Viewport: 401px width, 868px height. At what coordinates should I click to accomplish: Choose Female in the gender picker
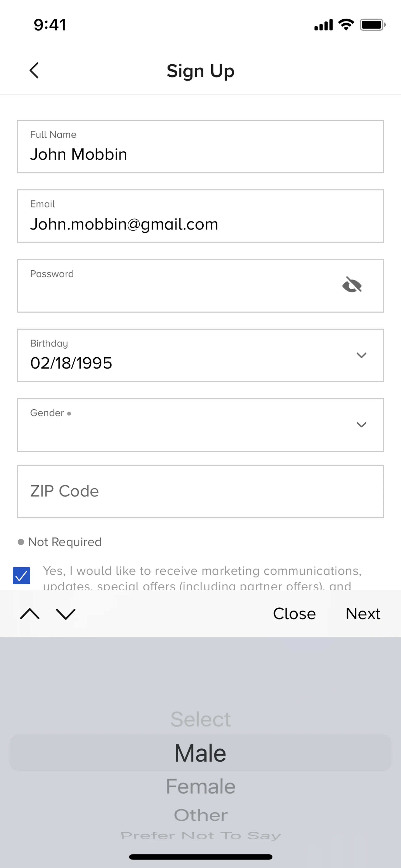200,786
